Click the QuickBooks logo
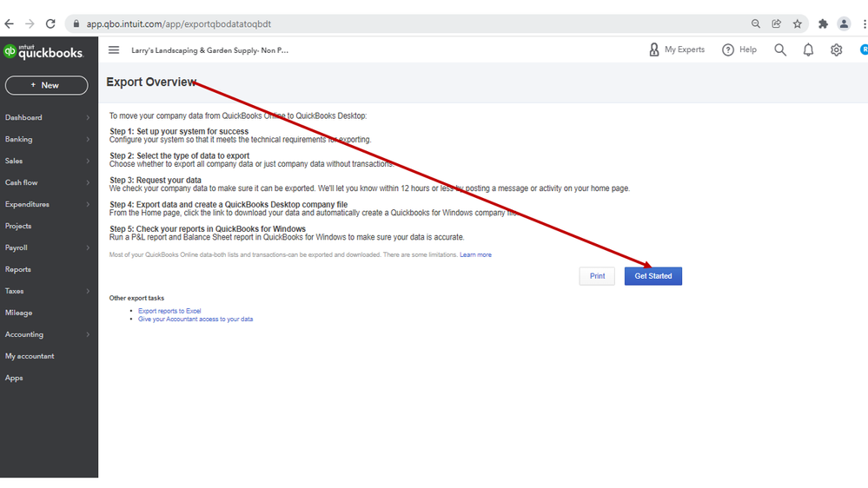Image resolution: width=868 pixels, height=488 pixels. (43, 51)
